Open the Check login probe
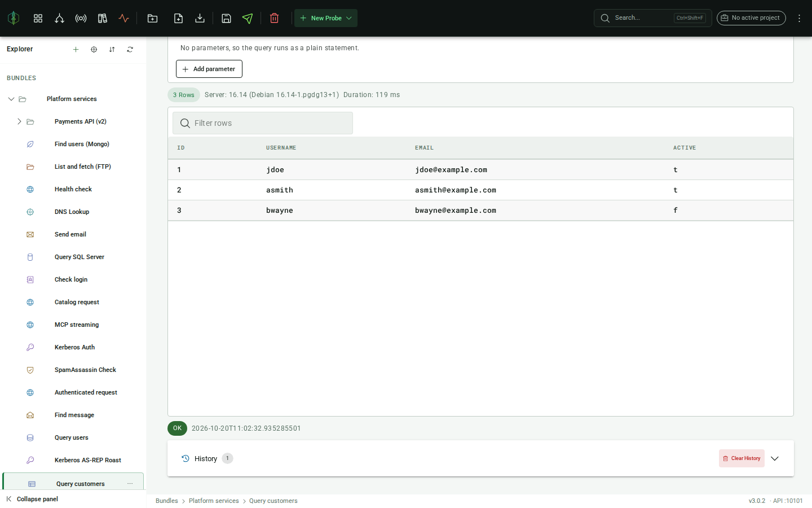Image resolution: width=812 pixels, height=508 pixels. (70, 279)
